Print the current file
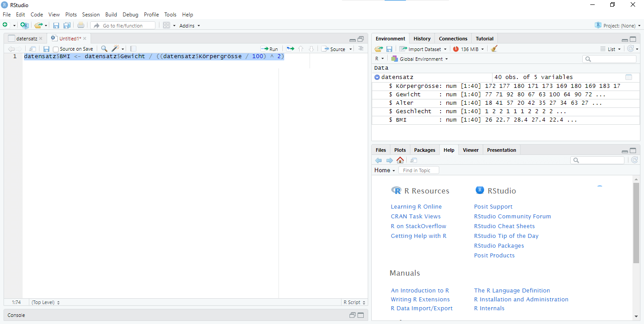This screenshot has width=644, height=324. point(81,25)
